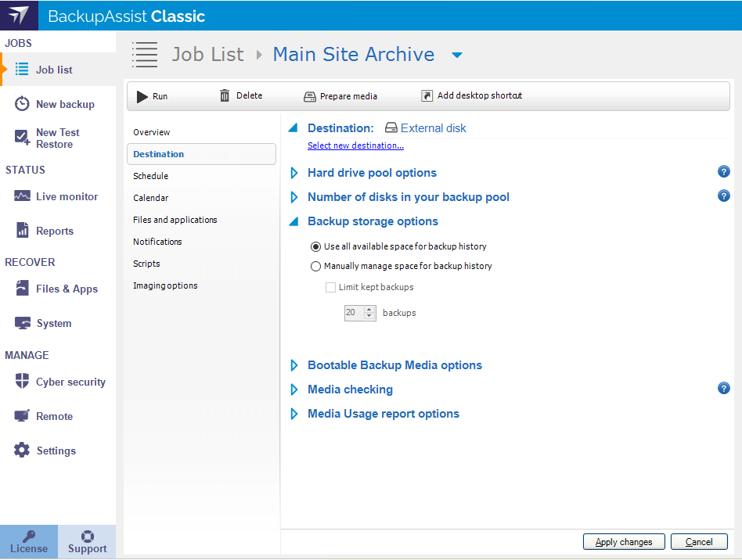Open Cyber security shield icon

[22, 382]
